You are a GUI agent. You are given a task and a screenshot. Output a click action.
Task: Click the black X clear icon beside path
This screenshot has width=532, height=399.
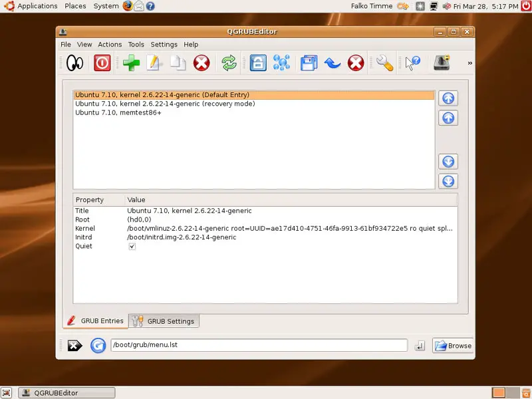(74, 346)
